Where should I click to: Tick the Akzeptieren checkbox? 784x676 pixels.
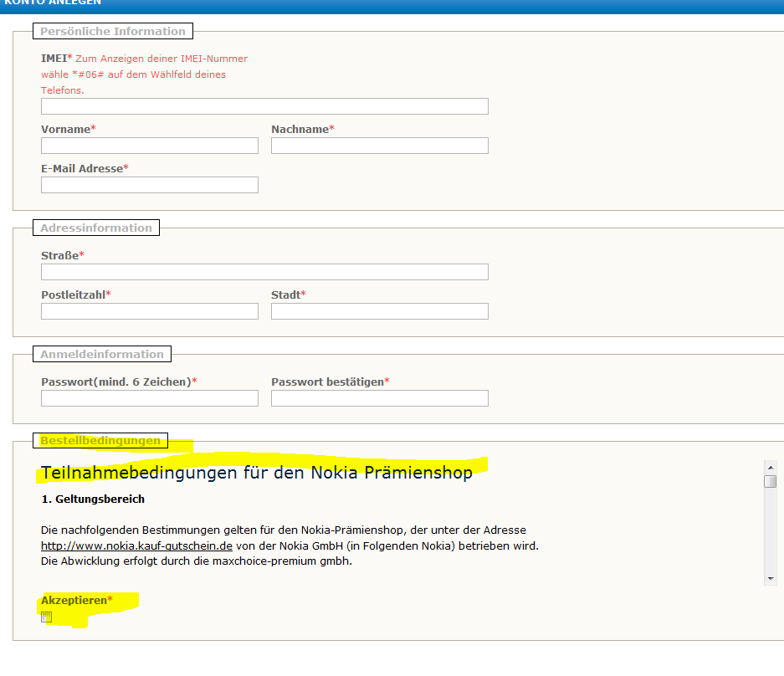coord(47,617)
